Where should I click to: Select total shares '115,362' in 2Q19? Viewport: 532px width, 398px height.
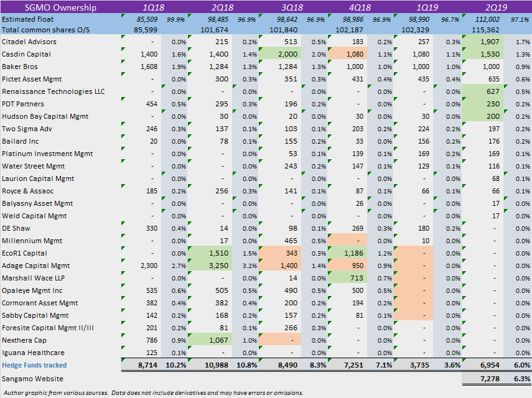pos(485,30)
